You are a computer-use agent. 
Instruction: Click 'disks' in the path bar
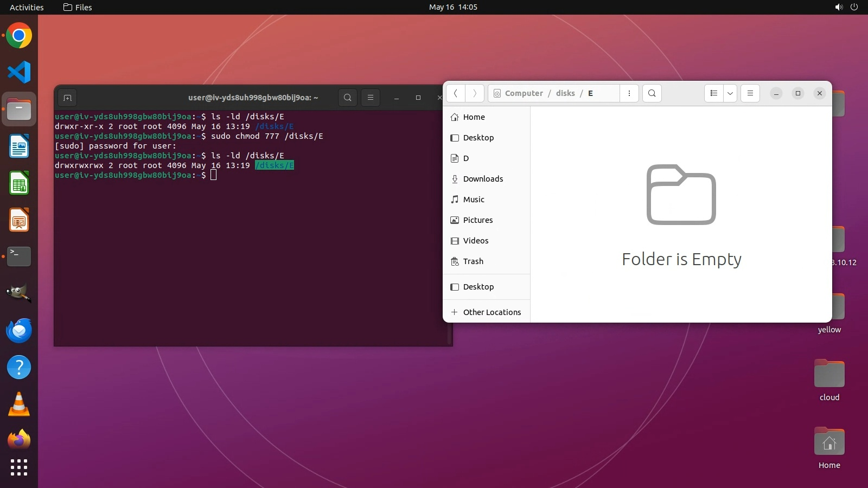click(x=565, y=93)
